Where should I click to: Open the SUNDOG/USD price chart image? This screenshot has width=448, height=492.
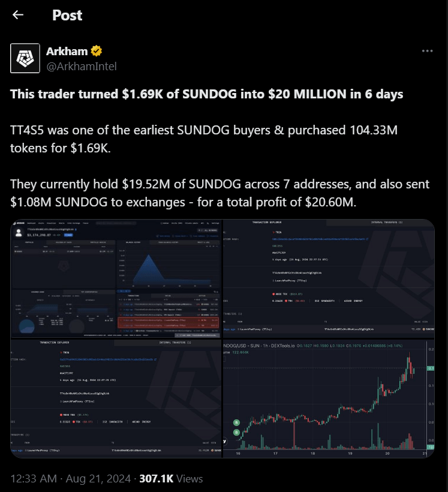click(x=328, y=398)
